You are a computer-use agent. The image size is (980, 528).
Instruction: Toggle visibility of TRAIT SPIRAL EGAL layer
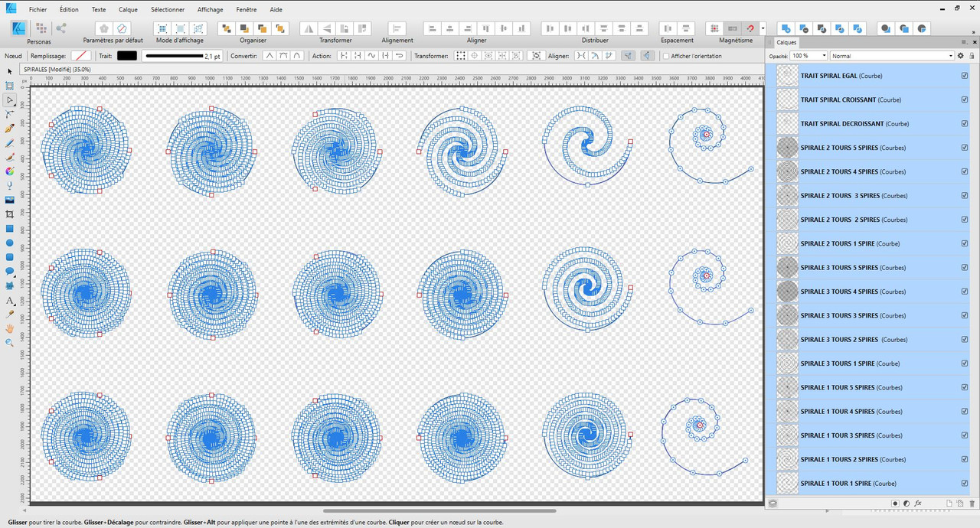click(x=965, y=76)
